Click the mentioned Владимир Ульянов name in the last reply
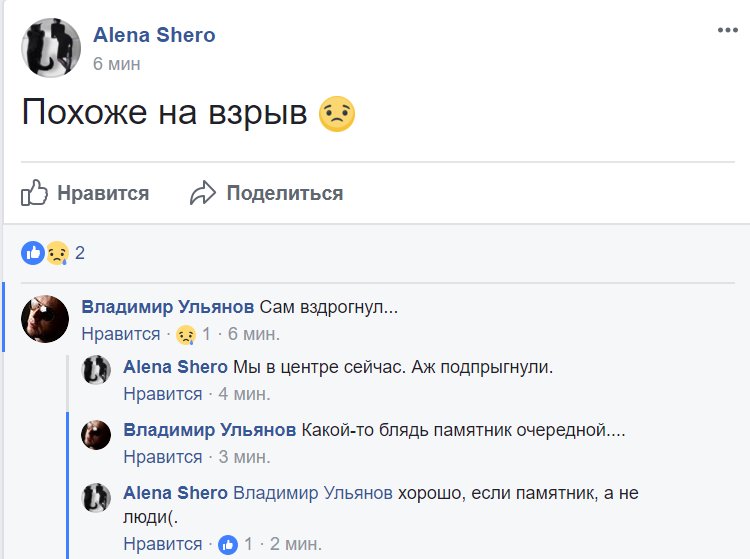 pyautogui.click(x=312, y=493)
